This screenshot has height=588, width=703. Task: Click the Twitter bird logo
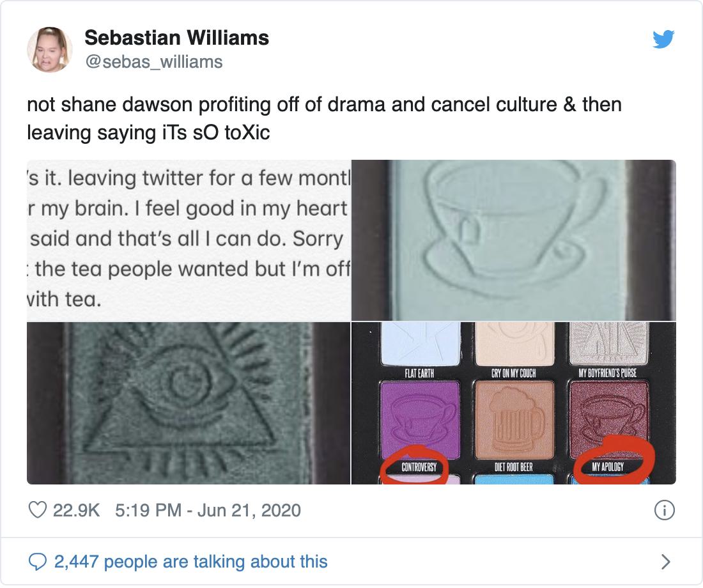coord(663,39)
